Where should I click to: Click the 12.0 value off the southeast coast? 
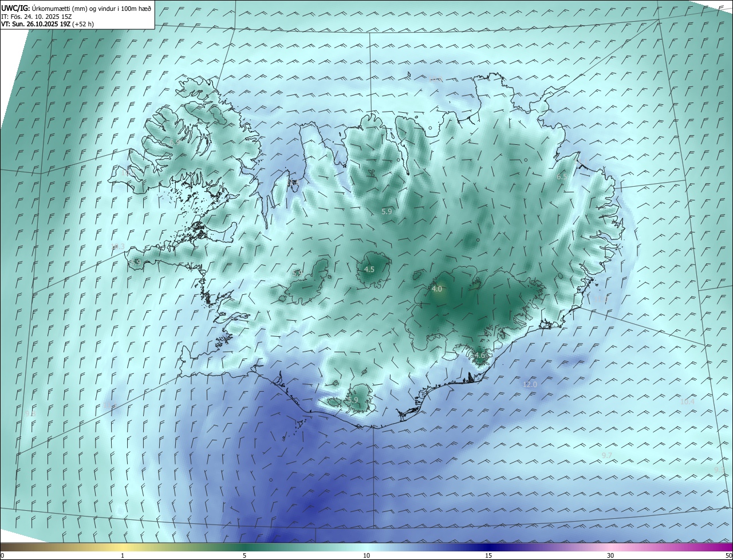pos(530,385)
